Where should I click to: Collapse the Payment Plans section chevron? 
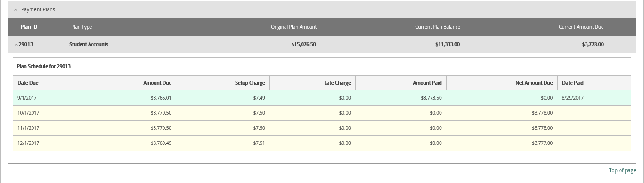[x=16, y=10]
